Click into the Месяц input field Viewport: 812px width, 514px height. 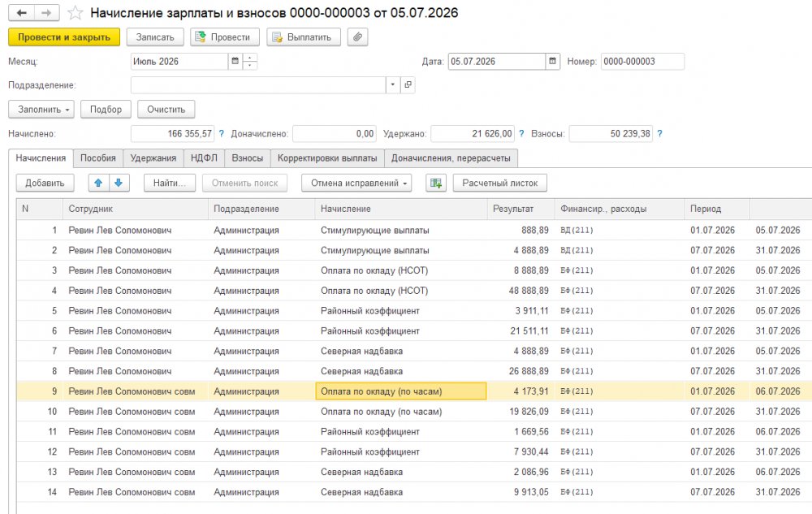(x=179, y=61)
